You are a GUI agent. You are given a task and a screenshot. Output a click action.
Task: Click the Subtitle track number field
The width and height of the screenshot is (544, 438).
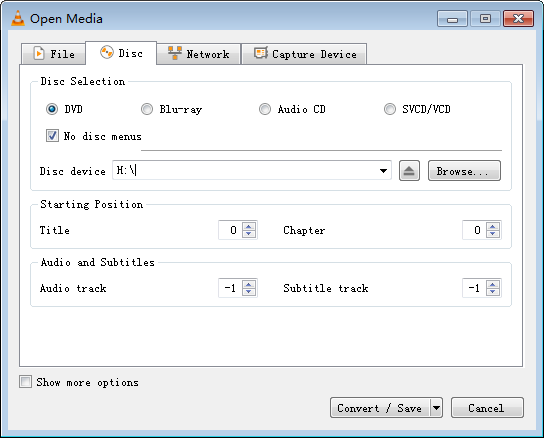click(x=474, y=288)
